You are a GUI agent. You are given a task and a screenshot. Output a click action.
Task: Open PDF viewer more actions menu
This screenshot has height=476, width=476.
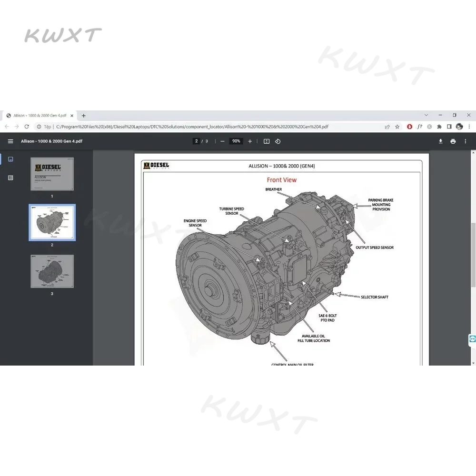pyautogui.click(x=466, y=141)
